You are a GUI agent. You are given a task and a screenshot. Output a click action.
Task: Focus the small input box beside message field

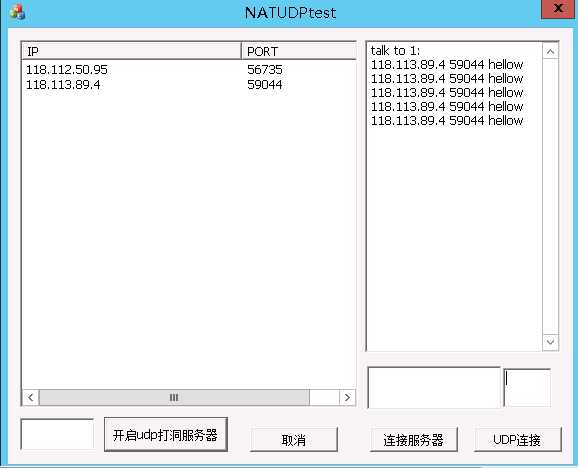point(527,388)
